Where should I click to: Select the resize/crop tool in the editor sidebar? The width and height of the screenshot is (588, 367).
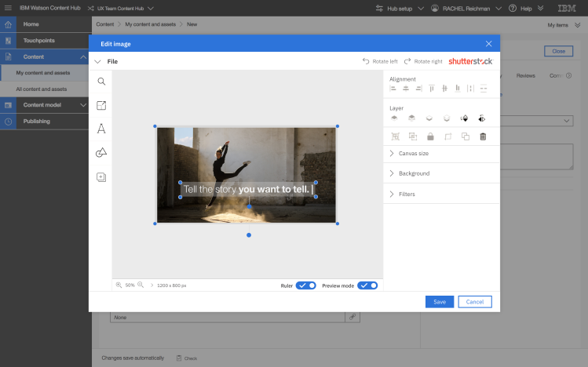pos(101,106)
